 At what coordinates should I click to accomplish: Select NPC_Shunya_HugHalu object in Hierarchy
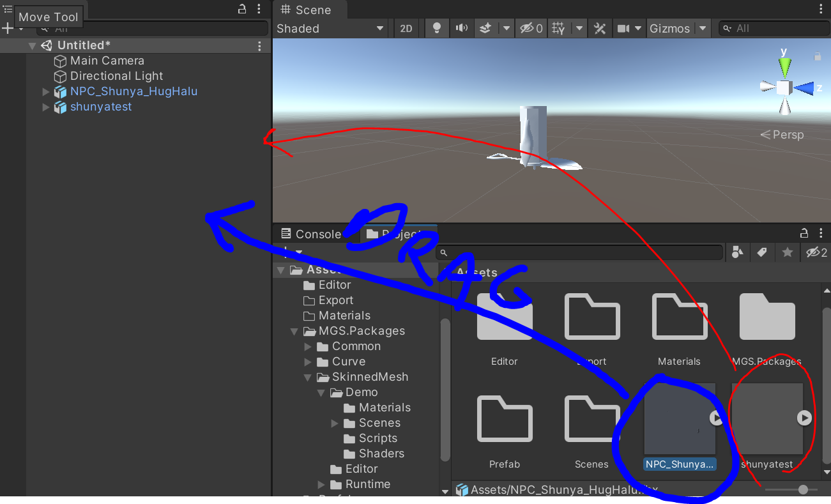(133, 91)
